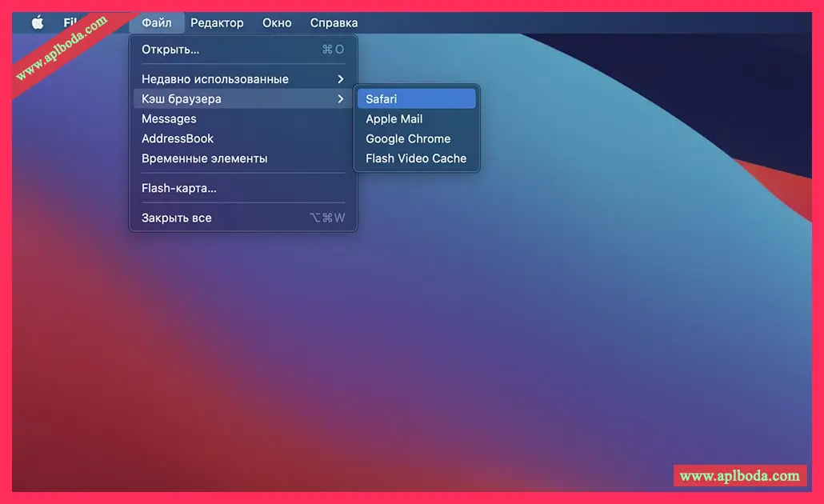Viewport: 824px width, 504px height.
Task: Choose Закрыть все from the menu
Action: 177,218
